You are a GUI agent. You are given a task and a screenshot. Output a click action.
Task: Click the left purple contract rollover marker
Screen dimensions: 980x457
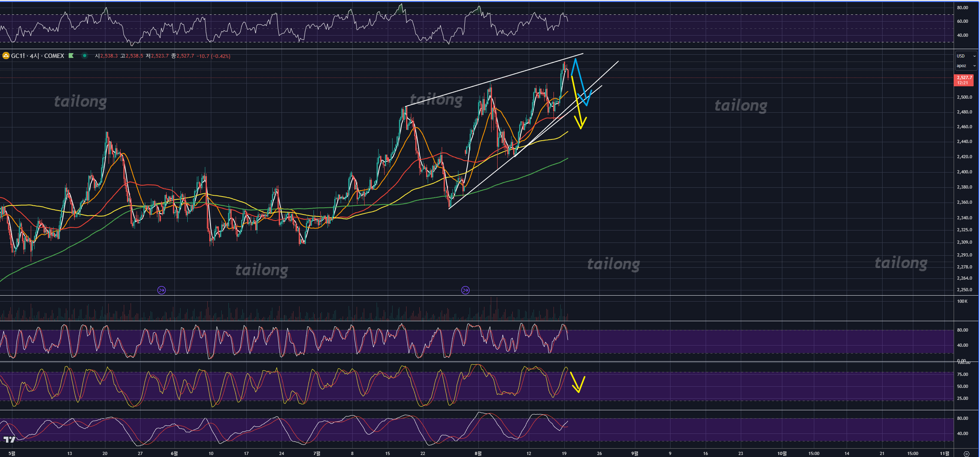click(x=161, y=290)
